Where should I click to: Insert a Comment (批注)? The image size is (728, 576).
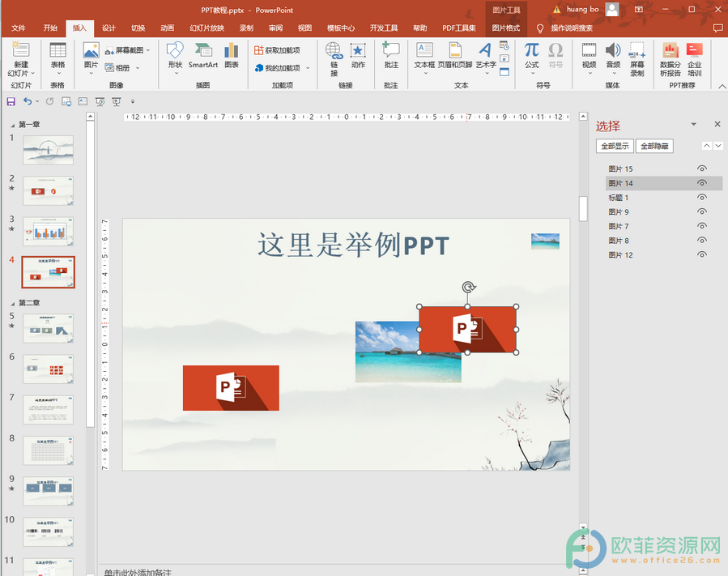tap(391, 56)
